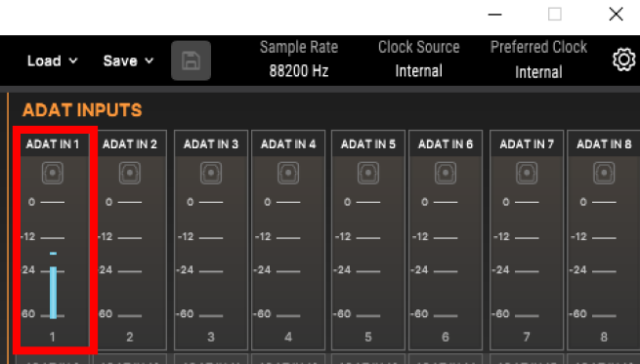The image size is (640, 364).
Task: Click channel number 8 below the meter
Action: pos(604,337)
